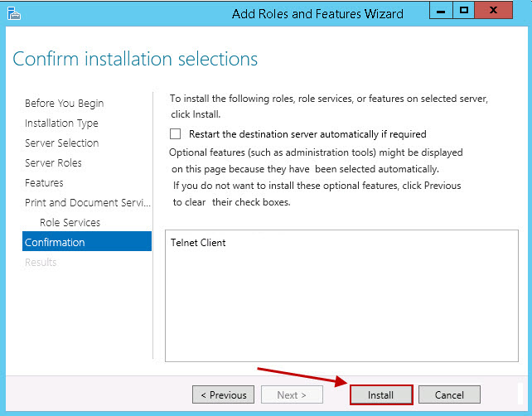Click the Add Roles and Features Wizard title
This screenshot has height=416, width=532.
tap(317, 14)
